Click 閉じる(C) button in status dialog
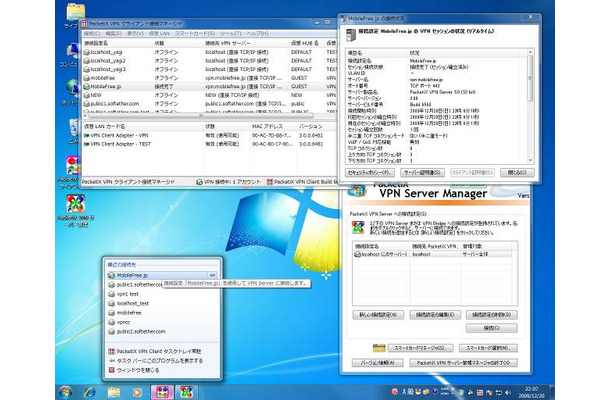The height and width of the screenshot is (400, 610). pos(517,173)
